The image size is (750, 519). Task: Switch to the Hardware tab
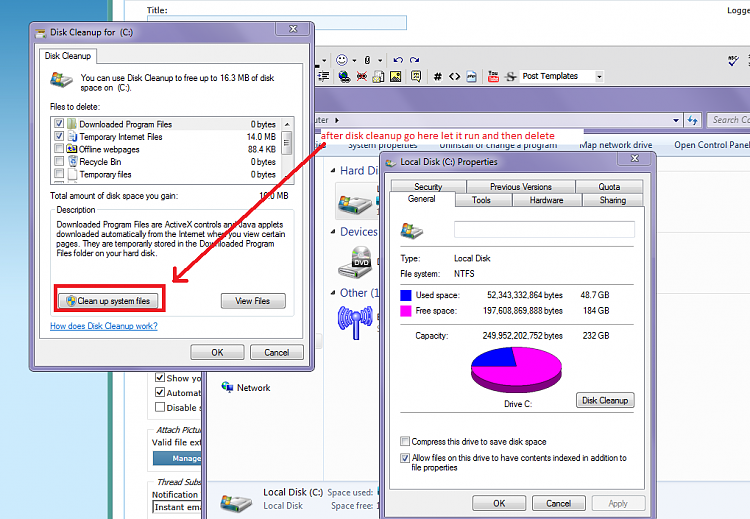click(546, 200)
